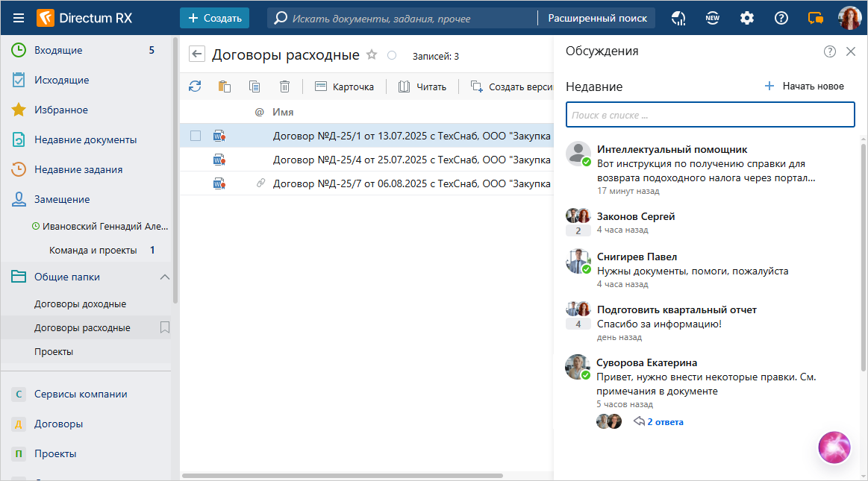Viewport: 868px width, 481px height.
Task: Collapse the Общие папки section chevron
Action: click(165, 277)
